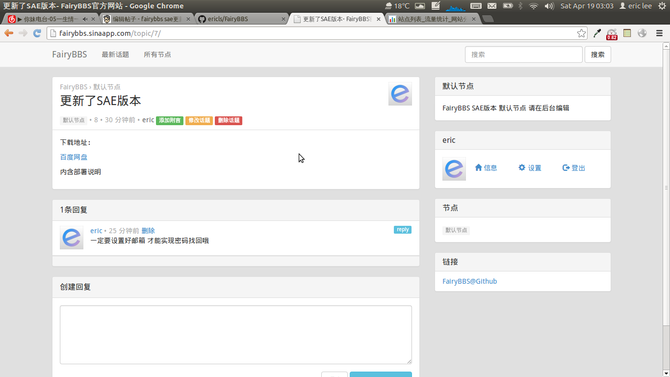Click the red 删除话题 button

[229, 121]
